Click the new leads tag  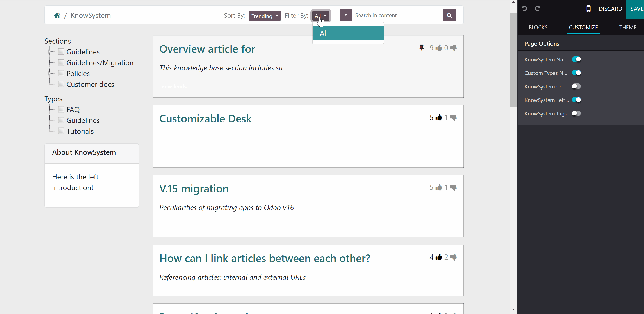(x=174, y=87)
